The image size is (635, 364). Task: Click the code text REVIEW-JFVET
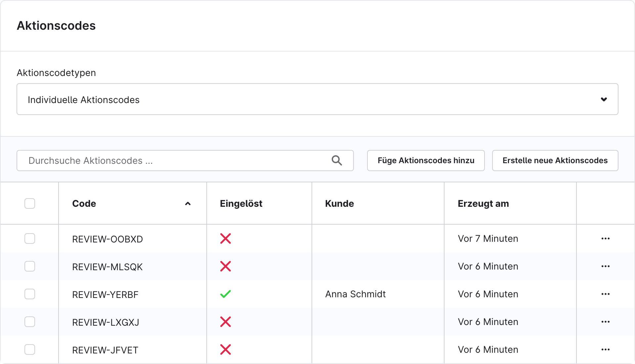[x=105, y=350]
